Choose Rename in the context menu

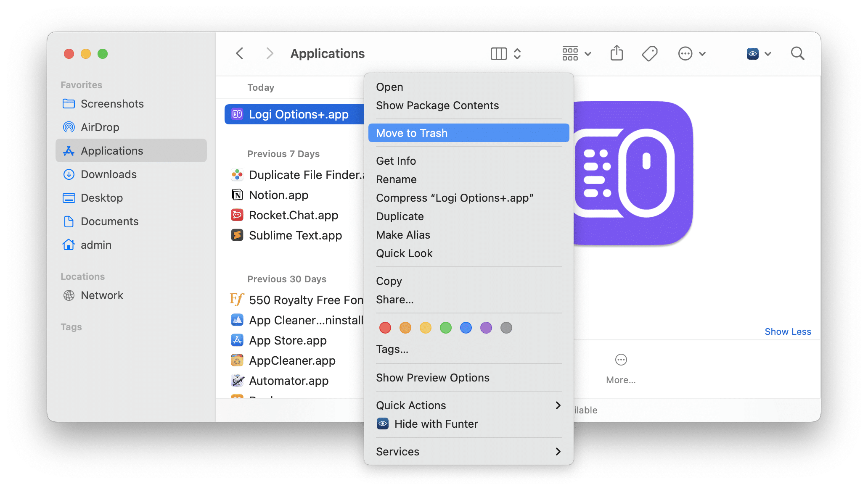pos(468,179)
